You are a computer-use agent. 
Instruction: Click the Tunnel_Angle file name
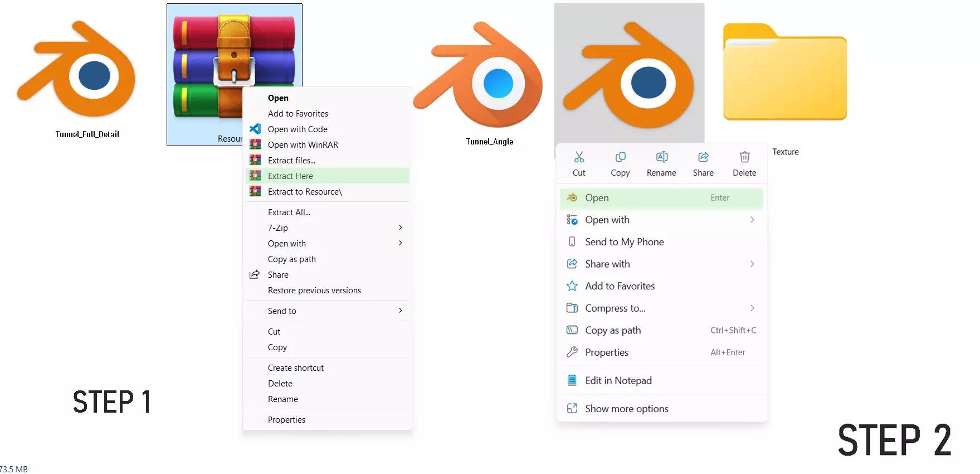(x=490, y=142)
